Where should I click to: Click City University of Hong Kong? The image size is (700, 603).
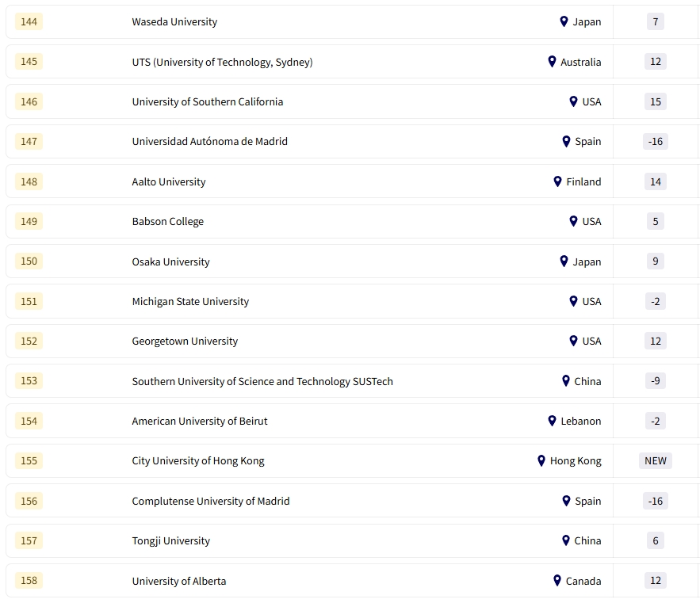198,460
